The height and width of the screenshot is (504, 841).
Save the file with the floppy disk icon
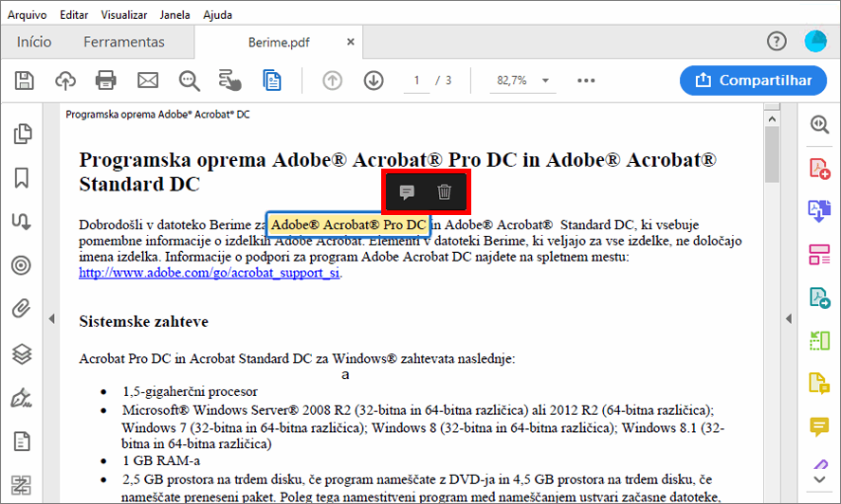(x=24, y=81)
